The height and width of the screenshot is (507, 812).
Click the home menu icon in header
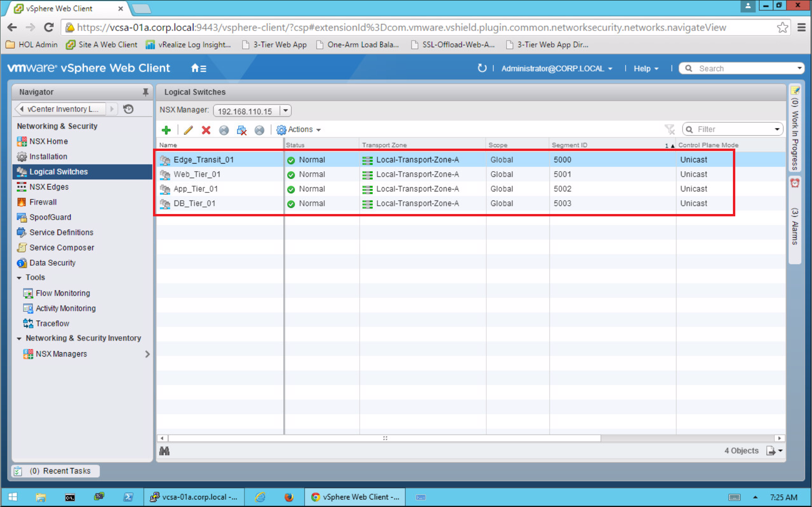(199, 68)
